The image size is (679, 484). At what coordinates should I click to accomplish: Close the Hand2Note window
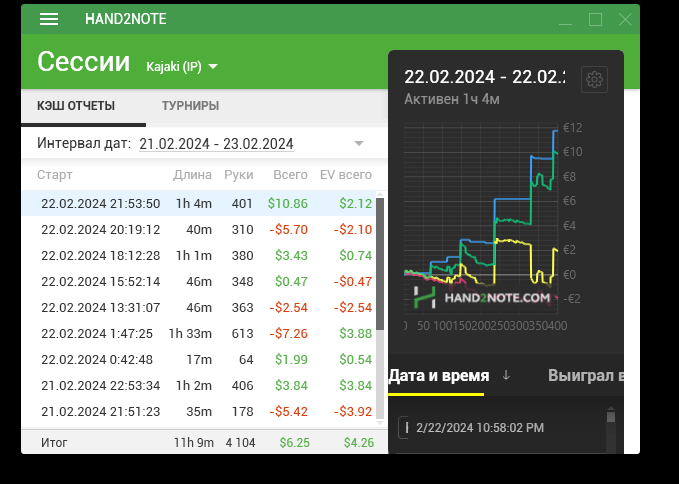pyautogui.click(x=625, y=19)
